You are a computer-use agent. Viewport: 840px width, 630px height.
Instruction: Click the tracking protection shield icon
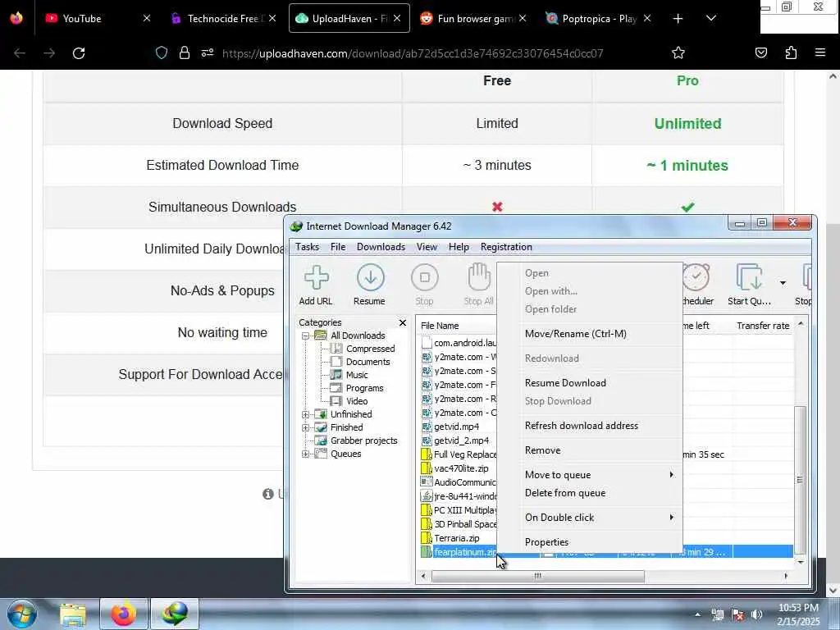pyautogui.click(x=162, y=52)
